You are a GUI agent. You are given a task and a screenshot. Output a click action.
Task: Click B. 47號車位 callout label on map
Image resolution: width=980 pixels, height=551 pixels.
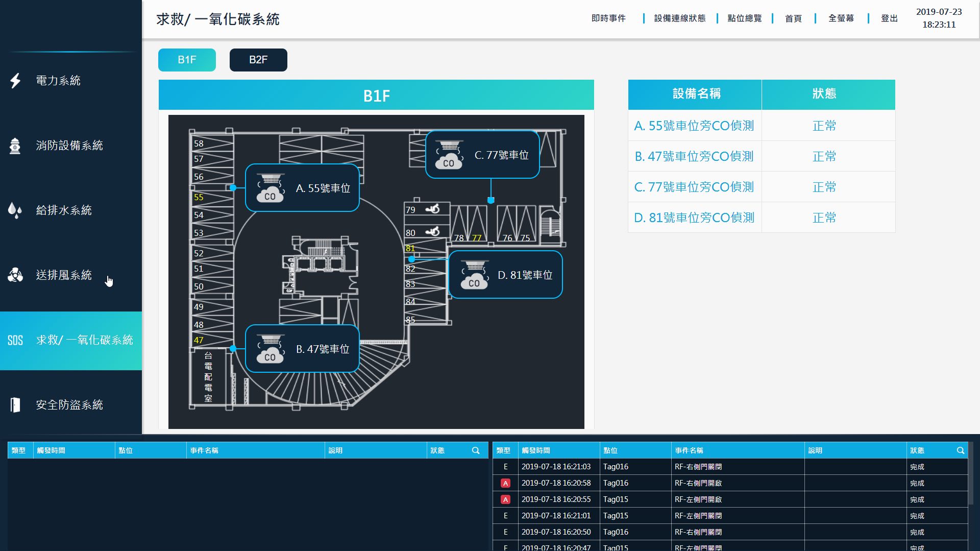tap(323, 349)
